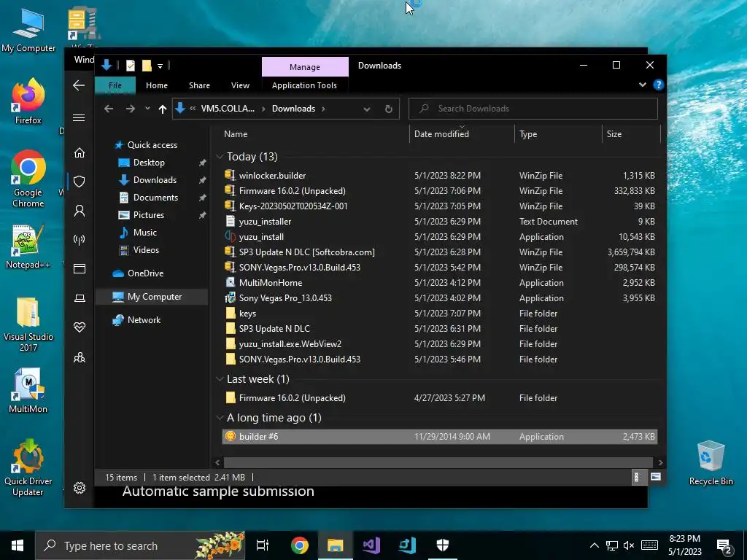Expand the ribbon with chevron
The width and height of the screenshot is (747, 560).
(x=642, y=85)
